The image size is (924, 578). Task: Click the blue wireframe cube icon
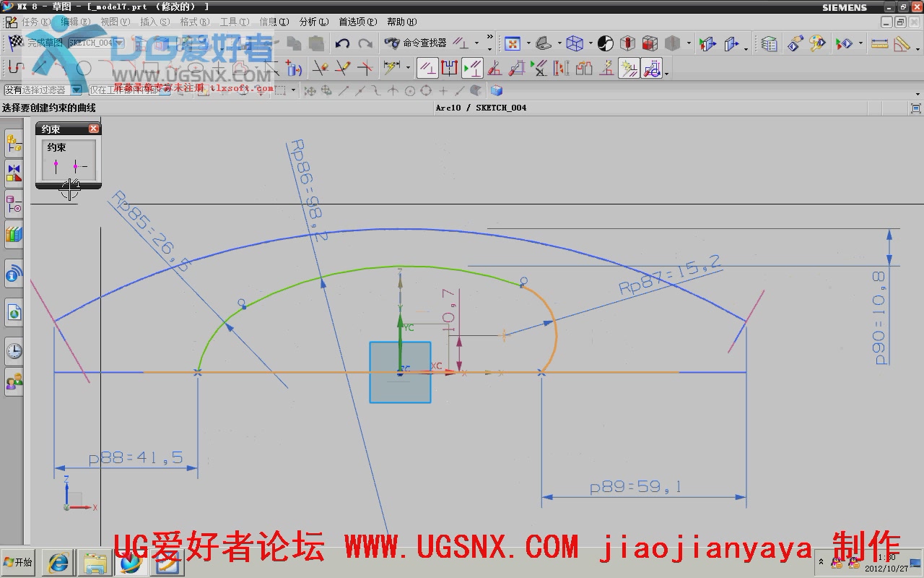click(575, 43)
